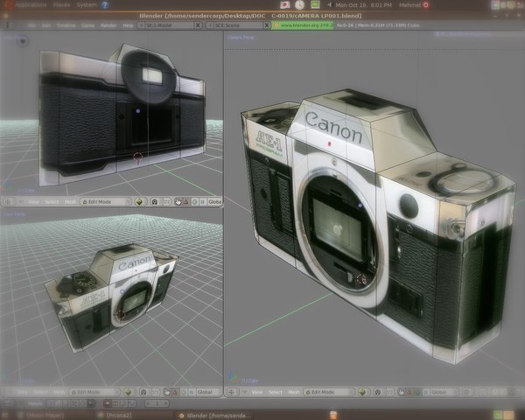
Task: Open the Render menu
Action: coord(108,25)
